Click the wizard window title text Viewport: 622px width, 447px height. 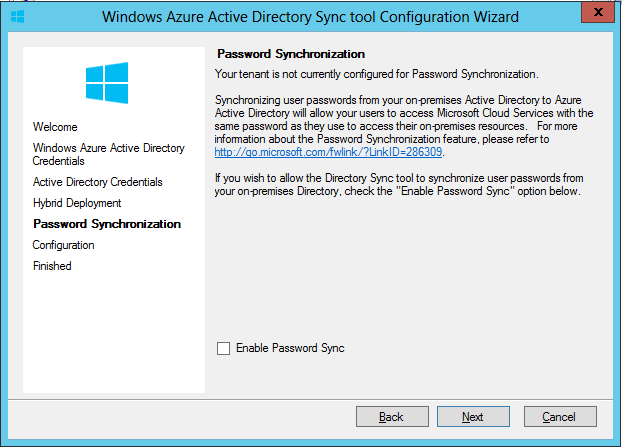pos(311,17)
